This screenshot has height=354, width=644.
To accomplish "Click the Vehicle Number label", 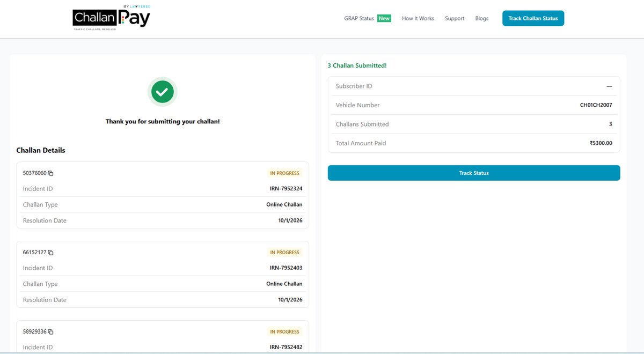I will point(357,105).
